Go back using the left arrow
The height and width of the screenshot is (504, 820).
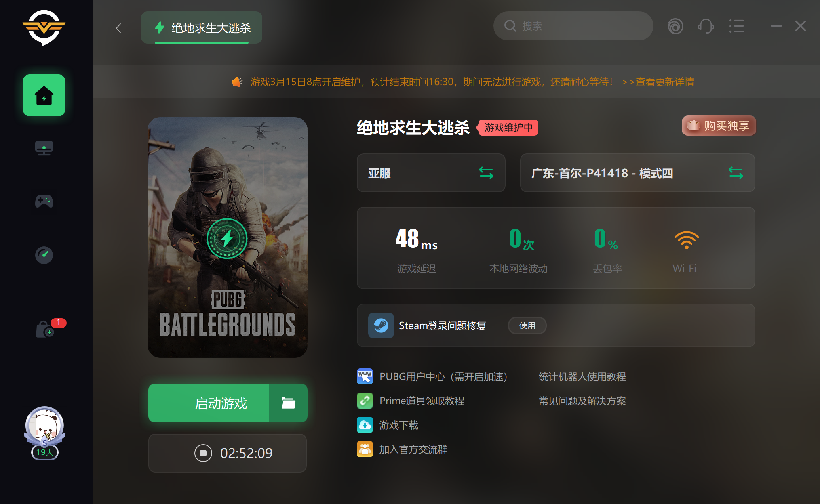tap(118, 28)
